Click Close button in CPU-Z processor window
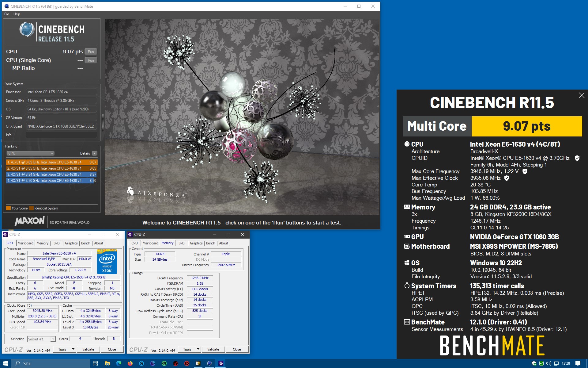Viewport: 588px width, 368px height. [112, 349]
